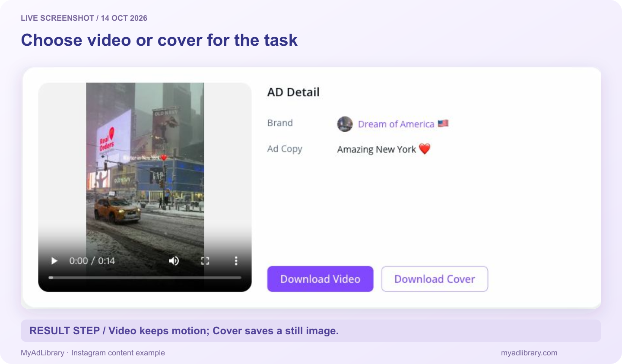Screen dimensions: 622x364
Task: Click the 'Brand' field label
Action: (280, 123)
